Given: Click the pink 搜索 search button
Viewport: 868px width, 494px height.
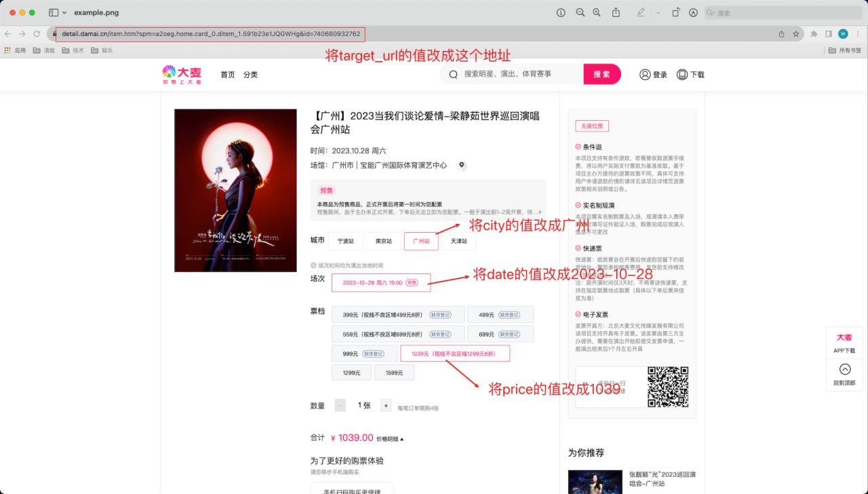Looking at the screenshot, I should coord(602,75).
